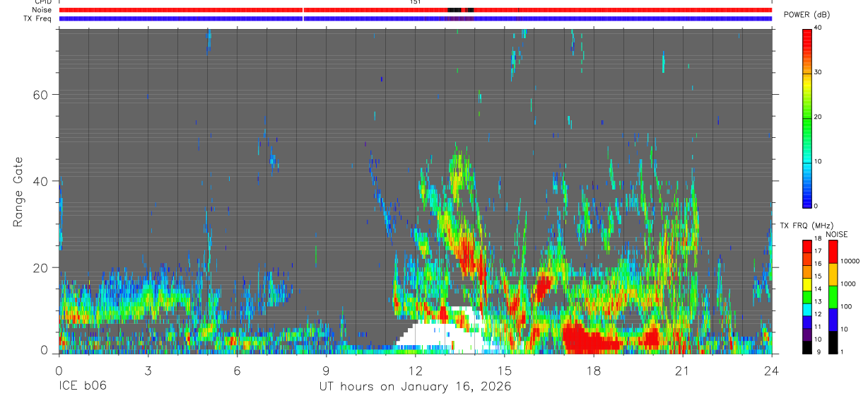Image resolution: width=868 pixels, height=401 pixels.
Task: Click the 30 tick on POWER color bar
Action: (818, 72)
